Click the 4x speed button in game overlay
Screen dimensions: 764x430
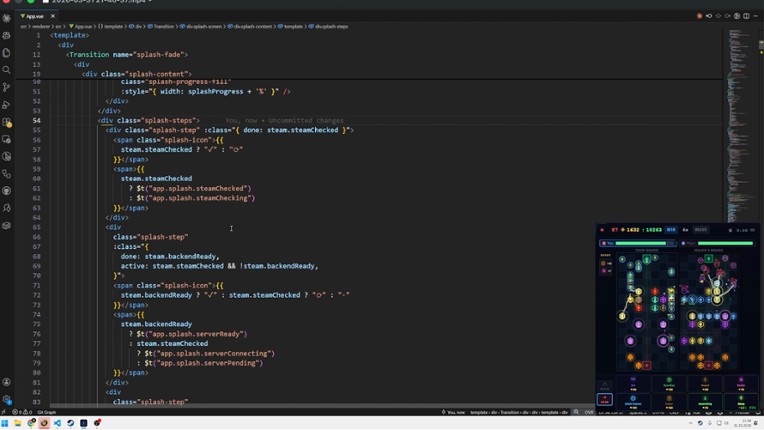(x=686, y=230)
